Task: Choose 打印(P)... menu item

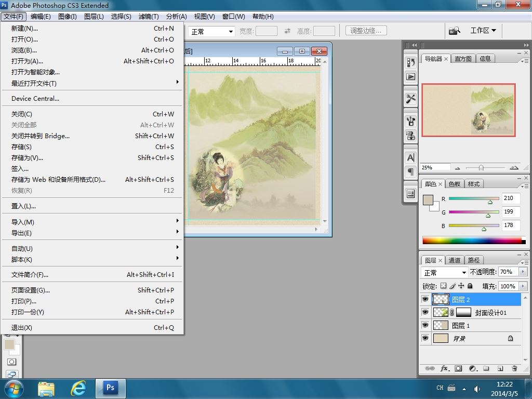Action: [x=92, y=301]
